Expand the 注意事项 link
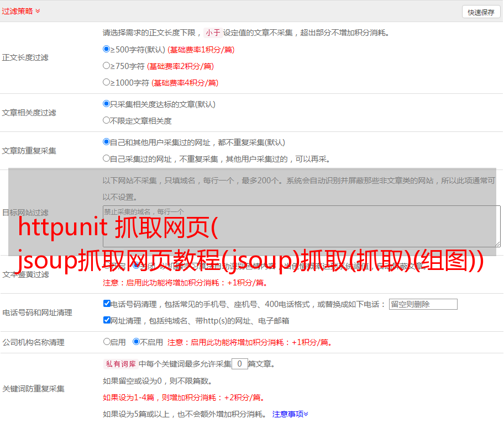504x424 pixels. coord(290,414)
